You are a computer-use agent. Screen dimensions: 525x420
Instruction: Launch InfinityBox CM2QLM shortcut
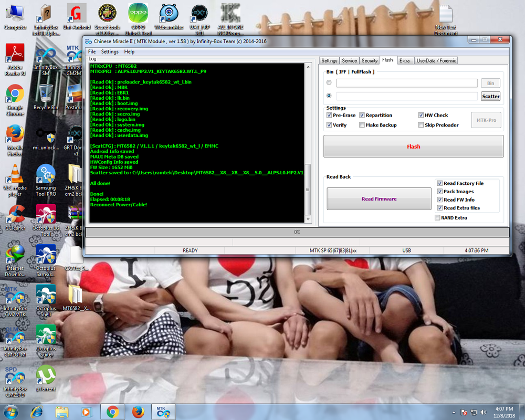15,341
